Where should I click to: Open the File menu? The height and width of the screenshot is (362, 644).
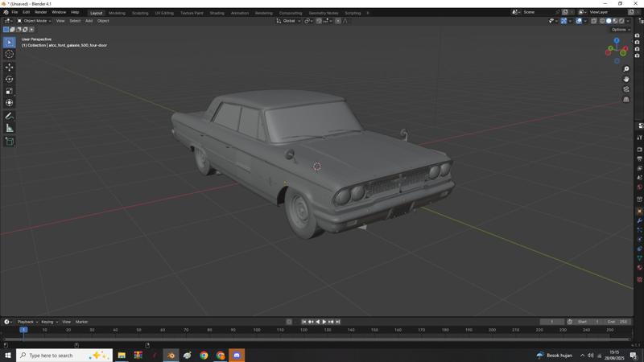[14, 12]
